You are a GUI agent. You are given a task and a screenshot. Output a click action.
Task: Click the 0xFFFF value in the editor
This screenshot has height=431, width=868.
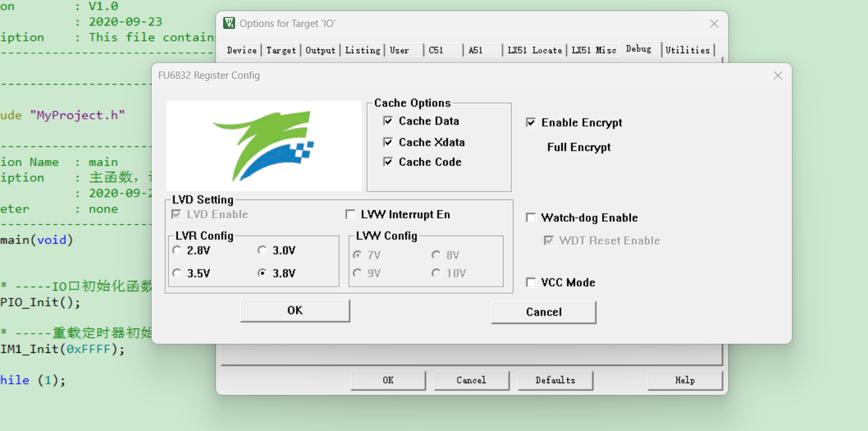coord(88,349)
